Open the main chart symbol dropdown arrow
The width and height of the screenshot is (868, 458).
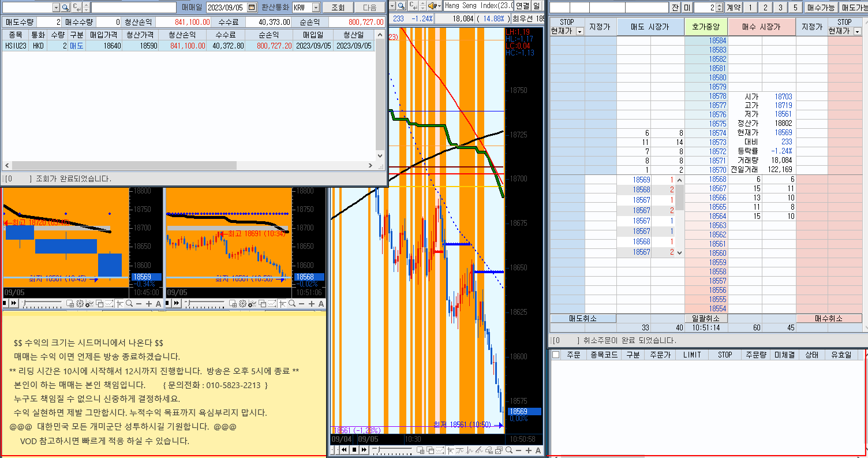392,6
